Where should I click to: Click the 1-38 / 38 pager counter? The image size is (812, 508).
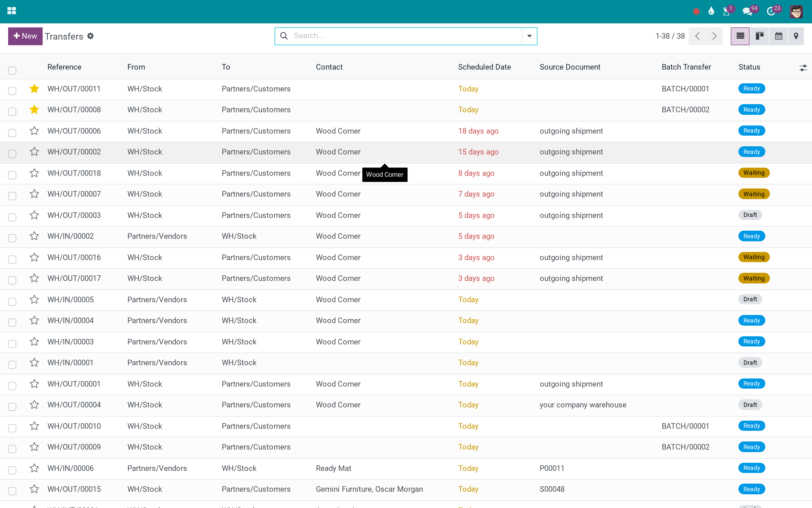point(670,36)
